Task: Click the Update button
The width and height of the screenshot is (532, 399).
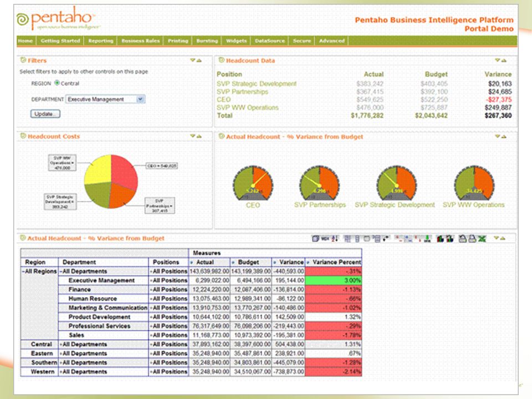Action: pos(45,114)
